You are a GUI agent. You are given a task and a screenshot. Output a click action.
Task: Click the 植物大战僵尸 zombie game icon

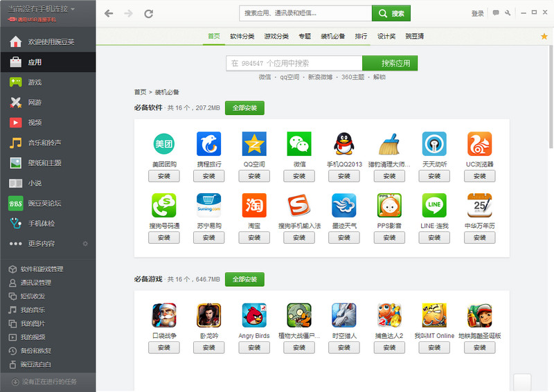299,315
